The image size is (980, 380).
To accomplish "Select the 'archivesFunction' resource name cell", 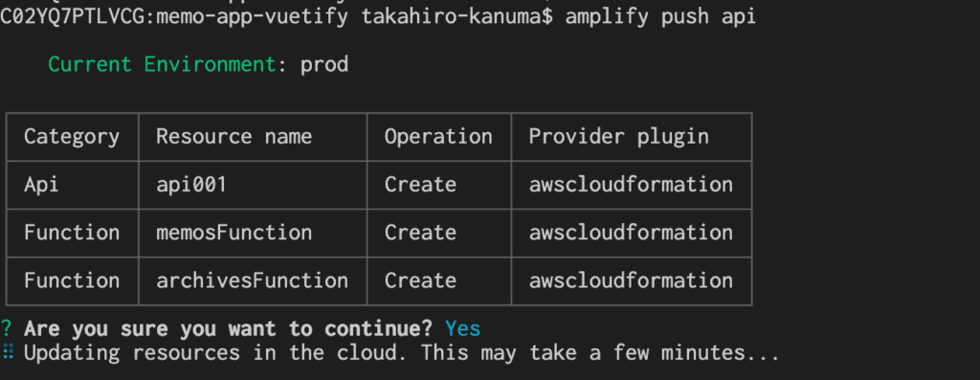I will (x=252, y=280).
